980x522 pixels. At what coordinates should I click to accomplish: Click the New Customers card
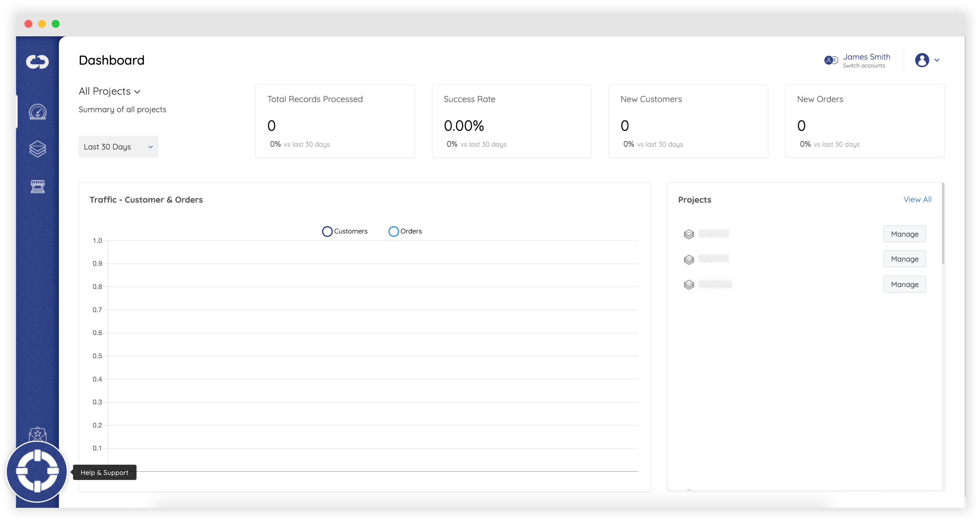tap(688, 121)
